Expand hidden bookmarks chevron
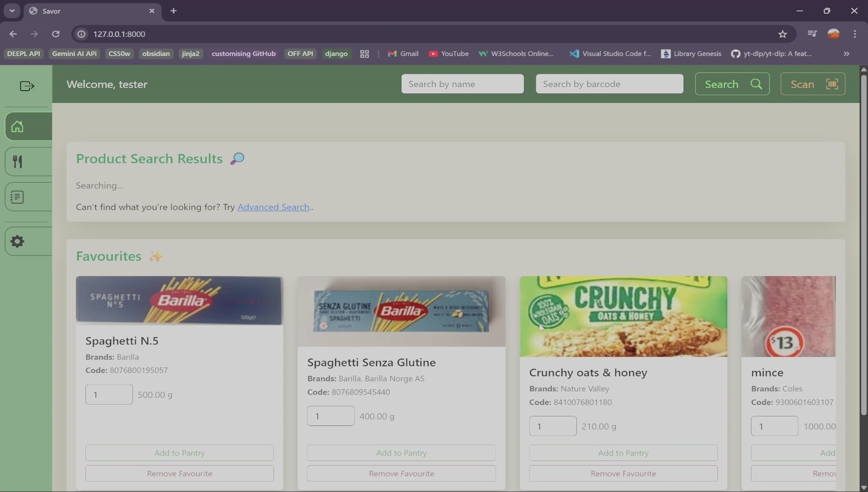This screenshot has height=492, width=868. coord(846,54)
